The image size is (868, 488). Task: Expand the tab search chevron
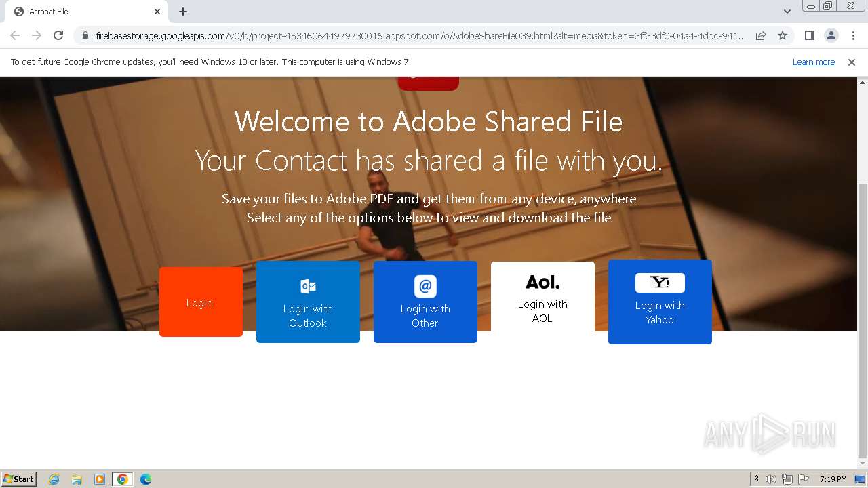787,12
